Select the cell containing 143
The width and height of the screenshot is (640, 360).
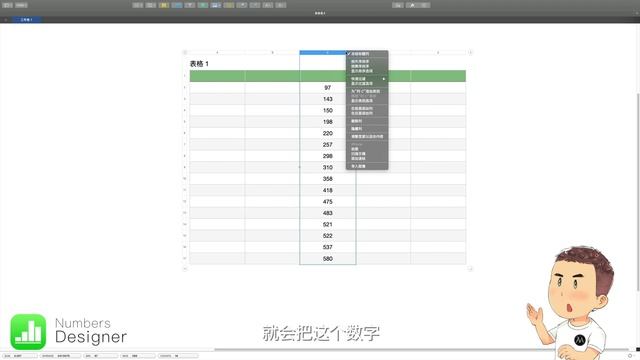click(x=328, y=99)
